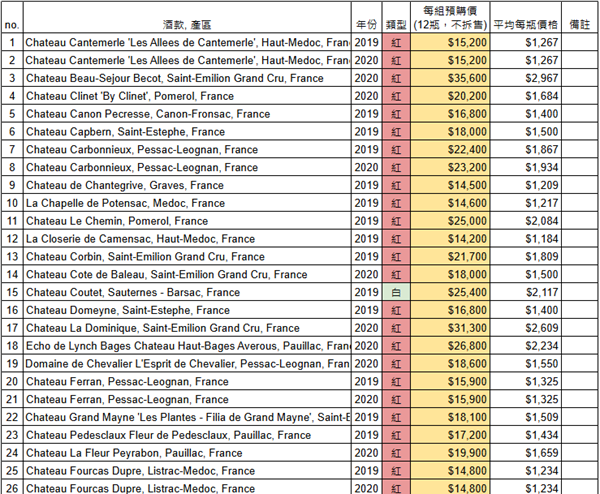Click the $35,600 price cell
The height and width of the screenshot is (494, 600).
click(x=450, y=78)
